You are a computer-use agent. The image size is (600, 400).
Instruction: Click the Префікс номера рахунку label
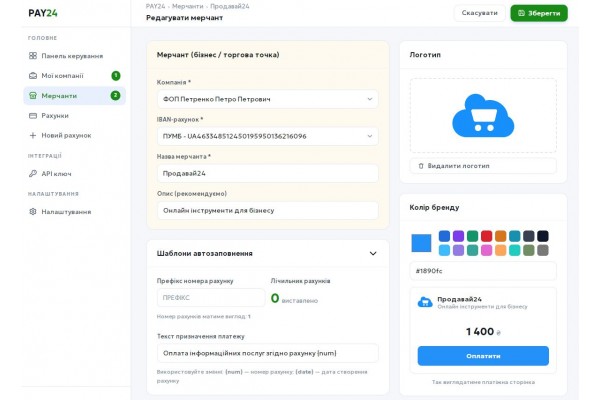coord(195,281)
